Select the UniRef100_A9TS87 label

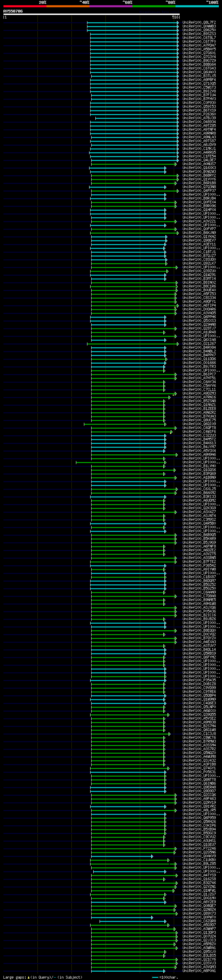pyautogui.click(x=199, y=141)
